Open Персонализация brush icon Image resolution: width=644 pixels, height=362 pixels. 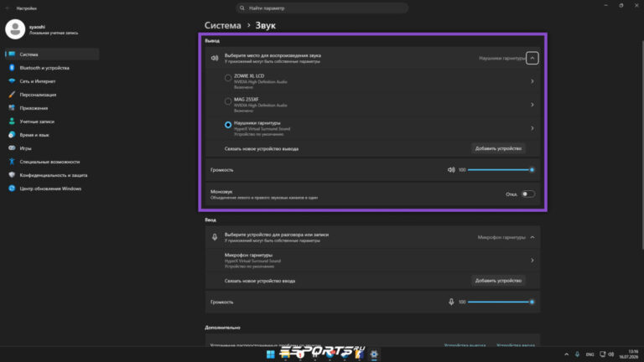point(12,95)
